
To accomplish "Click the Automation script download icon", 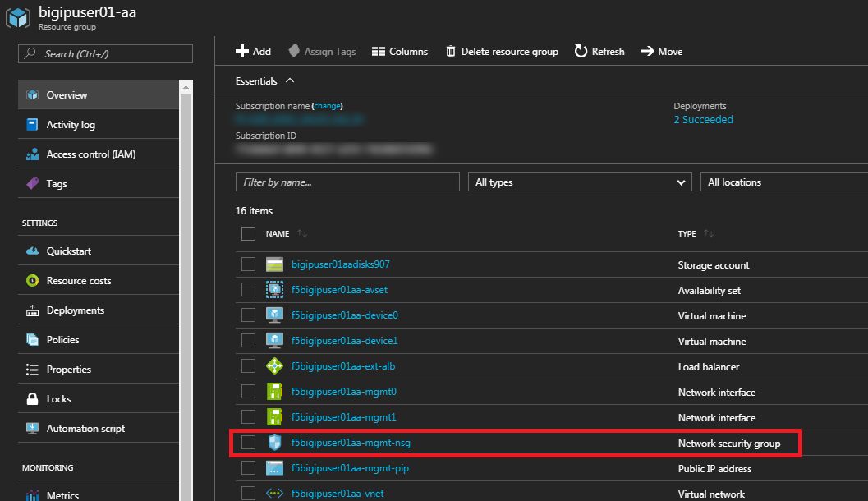I will pyautogui.click(x=32, y=428).
